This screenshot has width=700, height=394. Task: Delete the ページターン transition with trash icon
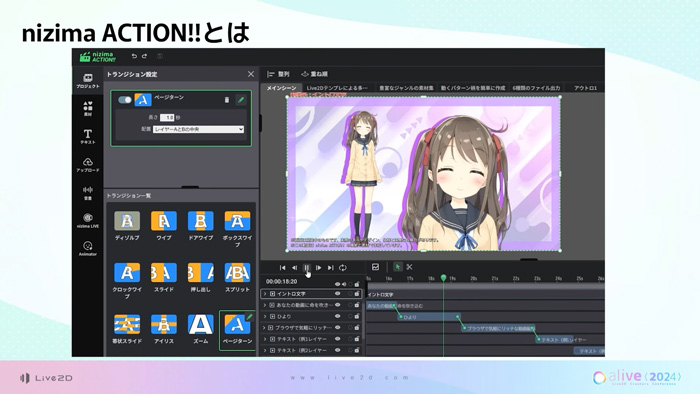tap(227, 100)
